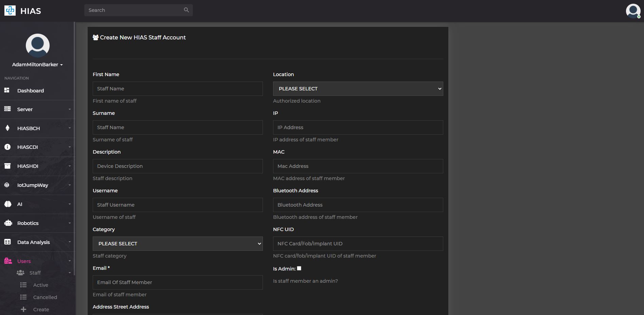Expand the HIASHDI menu arrow
The image size is (644, 315).
pos(70,166)
